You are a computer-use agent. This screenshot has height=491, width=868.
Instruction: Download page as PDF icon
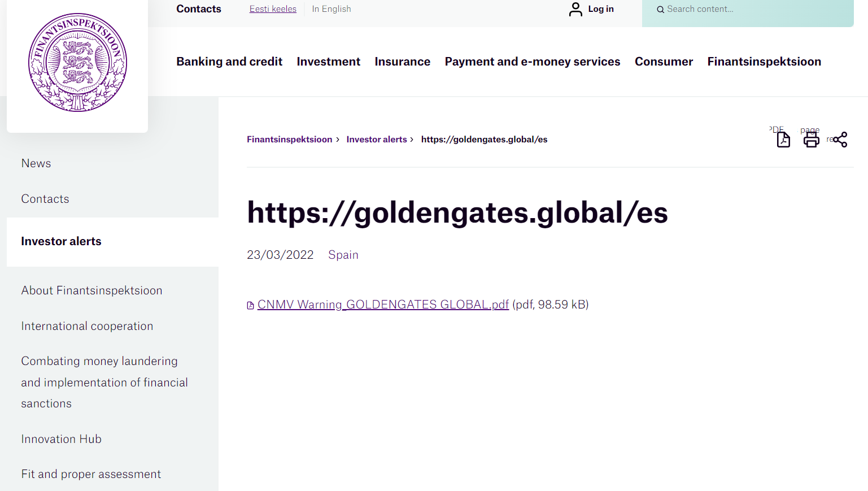coord(783,139)
